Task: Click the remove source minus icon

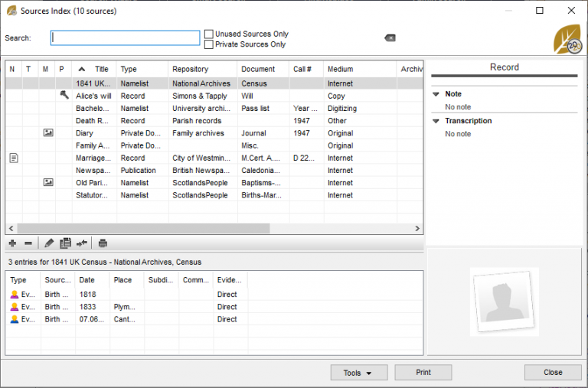Action: [x=28, y=243]
